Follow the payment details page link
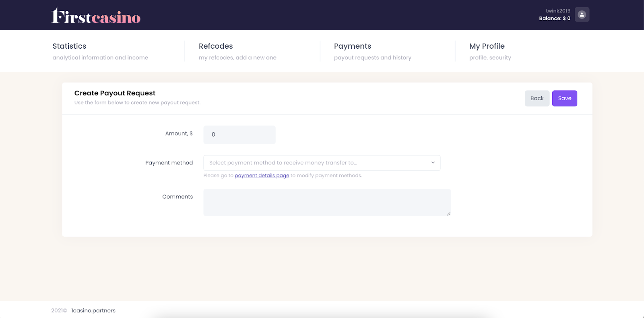 coord(262,176)
